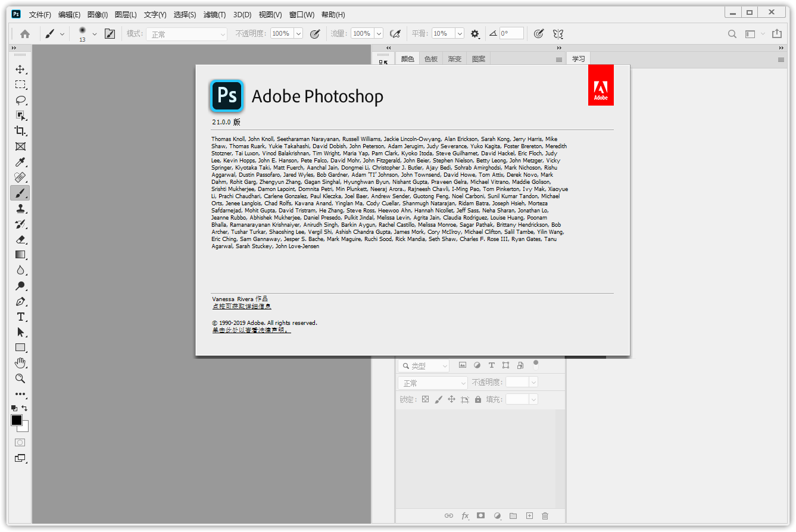Select the Eraser tool
The image size is (796, 532).
(x=20, y=239)
